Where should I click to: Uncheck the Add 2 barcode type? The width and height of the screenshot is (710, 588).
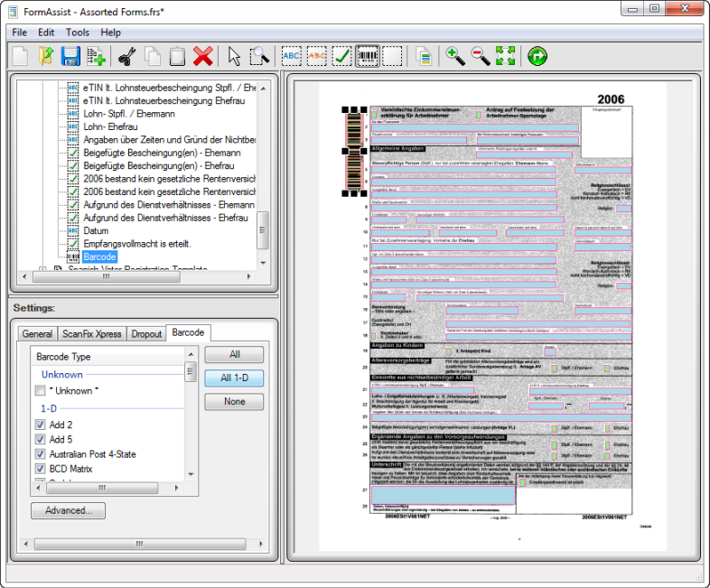pos(41,425)
